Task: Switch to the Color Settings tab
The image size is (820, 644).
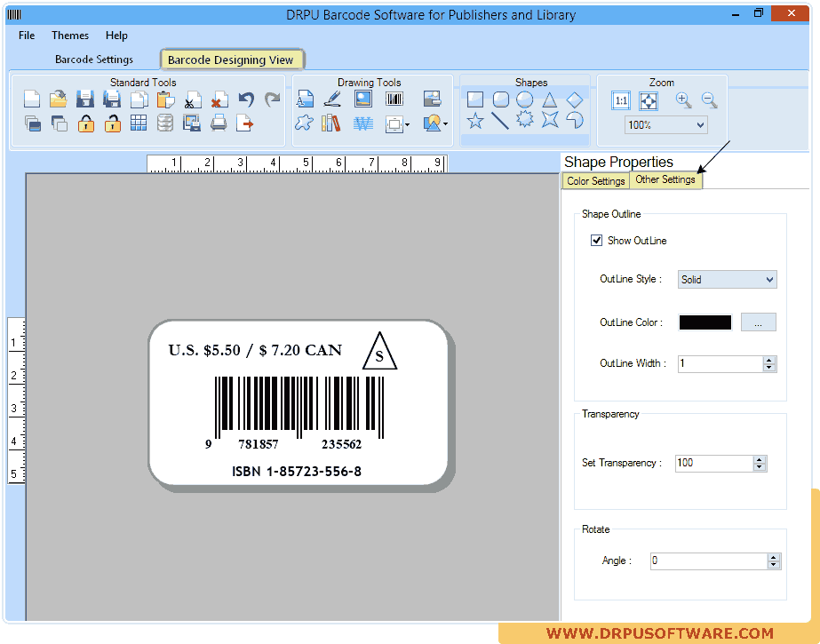Action: tap(595, 181)
